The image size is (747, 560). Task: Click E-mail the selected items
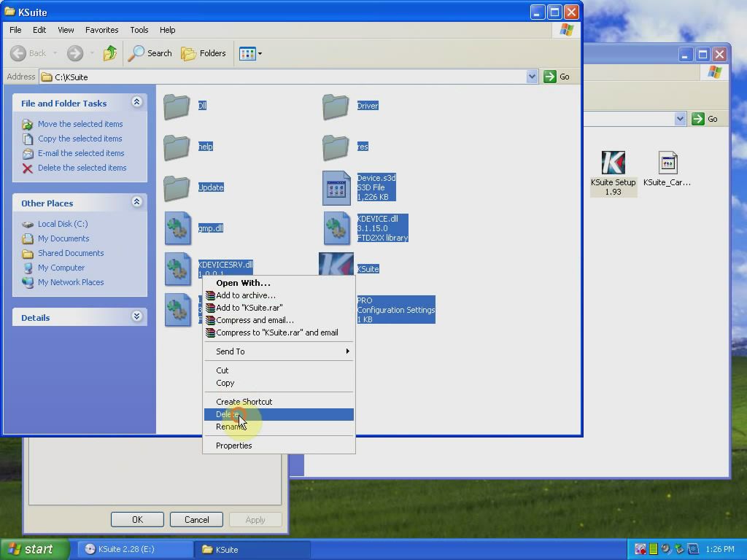coord(81,153)
